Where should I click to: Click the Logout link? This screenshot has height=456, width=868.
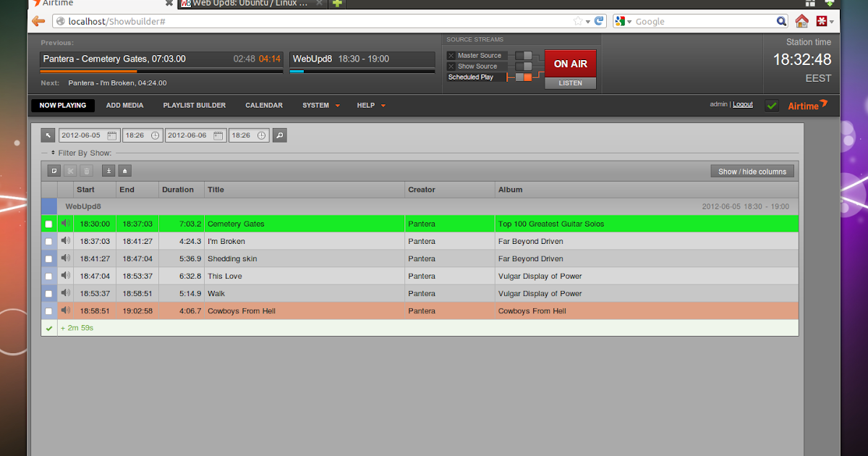(x=743, y=104)
